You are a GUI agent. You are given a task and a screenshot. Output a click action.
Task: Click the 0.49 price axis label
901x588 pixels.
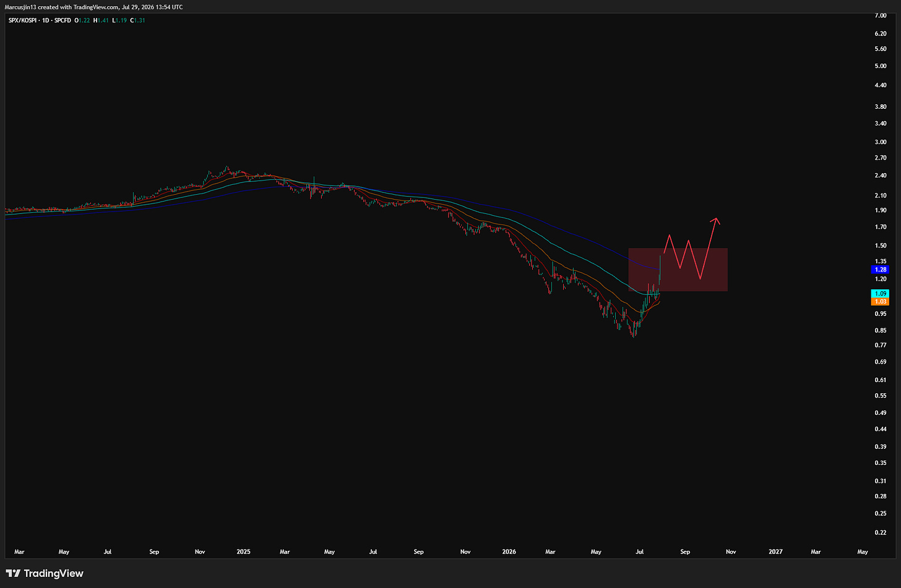880,412
